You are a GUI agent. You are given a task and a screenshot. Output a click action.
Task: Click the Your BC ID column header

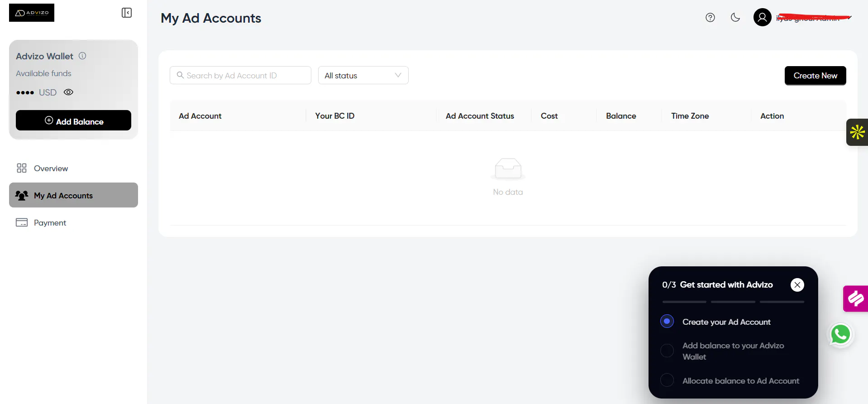pos(335,116)
